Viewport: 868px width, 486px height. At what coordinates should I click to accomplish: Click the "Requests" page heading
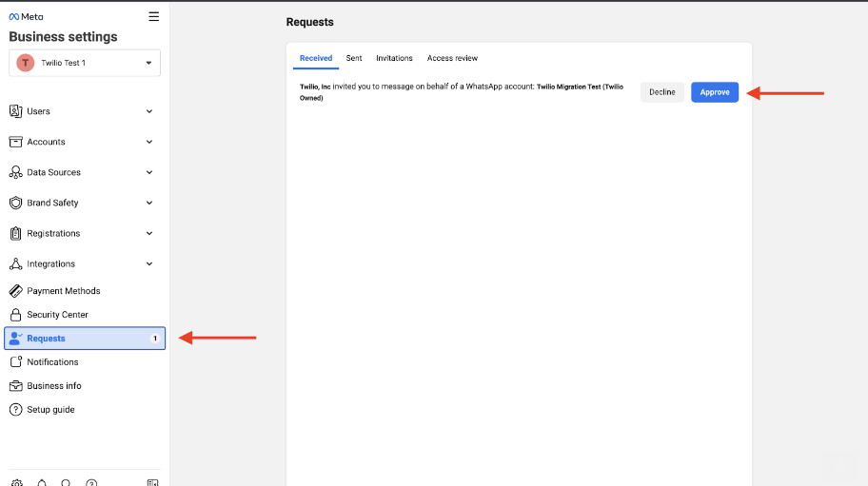coord(310,22)
